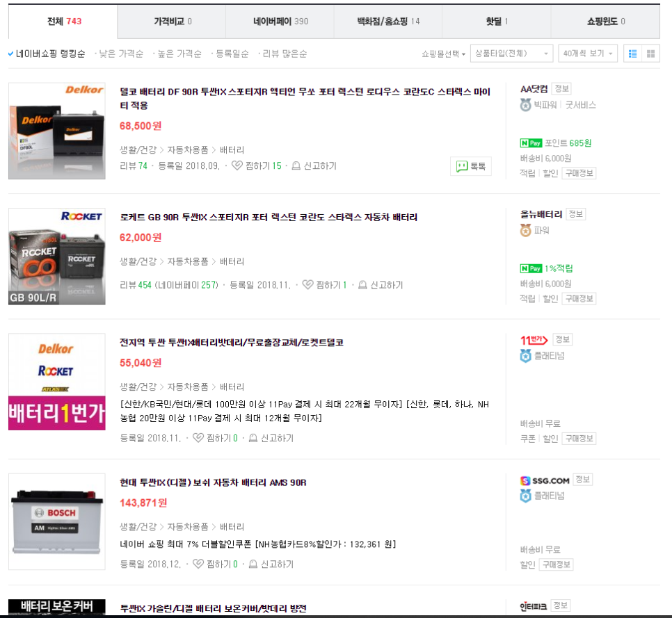Open Bosch AMS battery thumbnail
672x618 pixels.
tap(57, 521)
